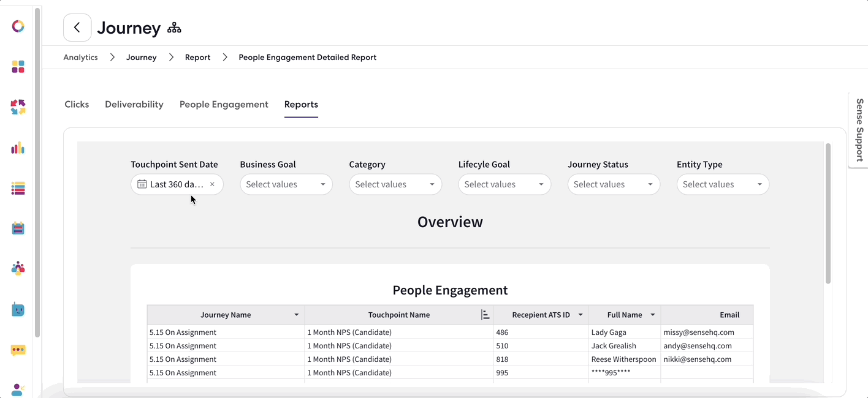Click the left sidebar vertical scrollbar
The image size is (868, 398).
(37, 171)
